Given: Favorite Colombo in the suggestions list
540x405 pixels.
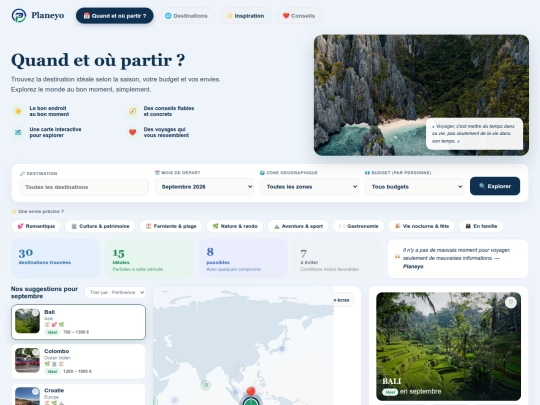Looking at the screenshot, I should 35,352.
